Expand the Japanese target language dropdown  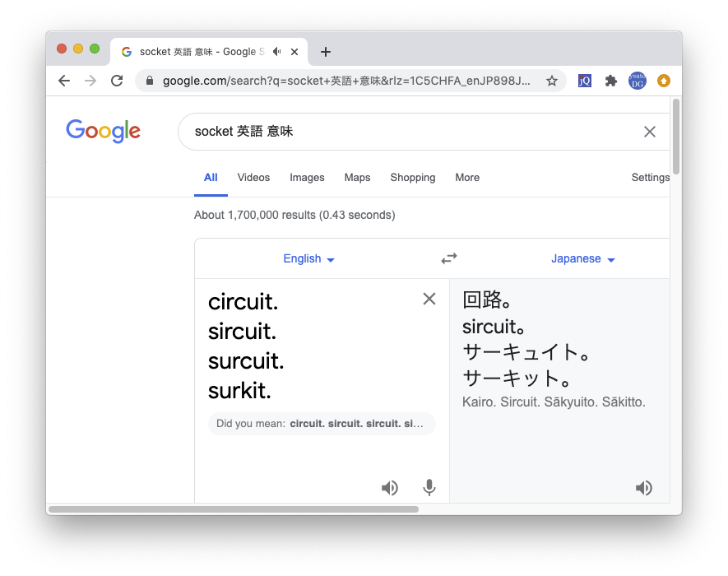(583, 259)
